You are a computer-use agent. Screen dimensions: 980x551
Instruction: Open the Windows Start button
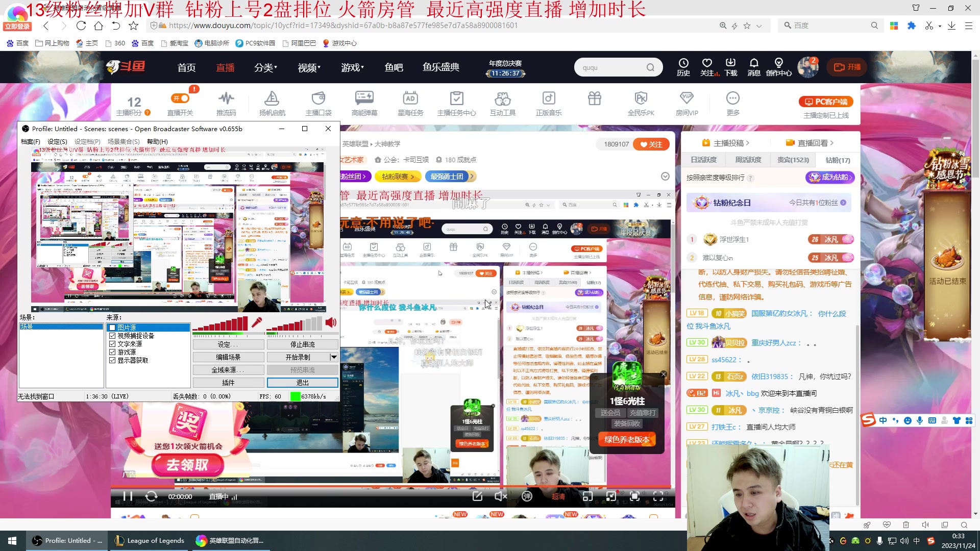tap(12, 541)
